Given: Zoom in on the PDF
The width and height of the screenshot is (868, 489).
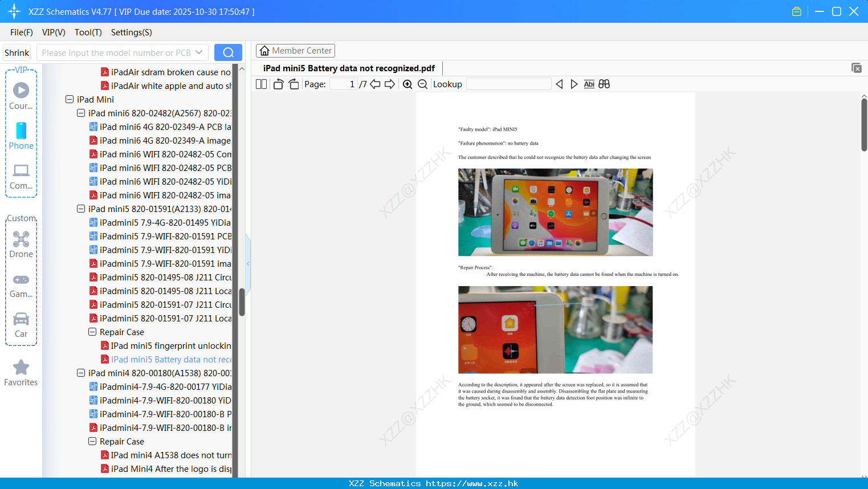Looking at the screenshot, I should coord(407,84).
